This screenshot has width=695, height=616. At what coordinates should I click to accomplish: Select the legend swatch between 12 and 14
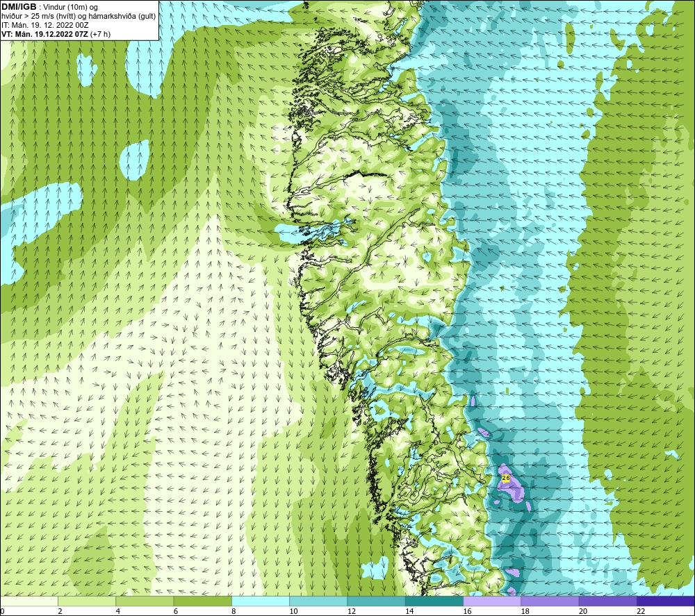[376, 601]
